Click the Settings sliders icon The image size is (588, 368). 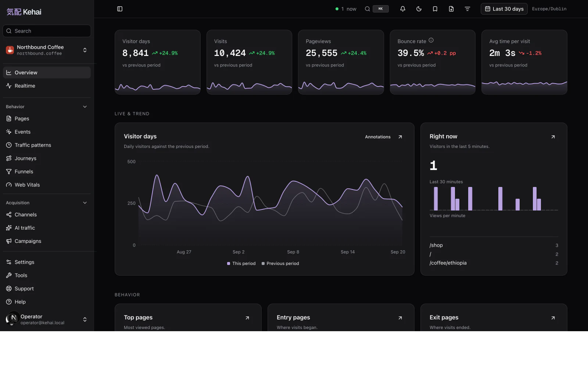(x=9, y=262)
